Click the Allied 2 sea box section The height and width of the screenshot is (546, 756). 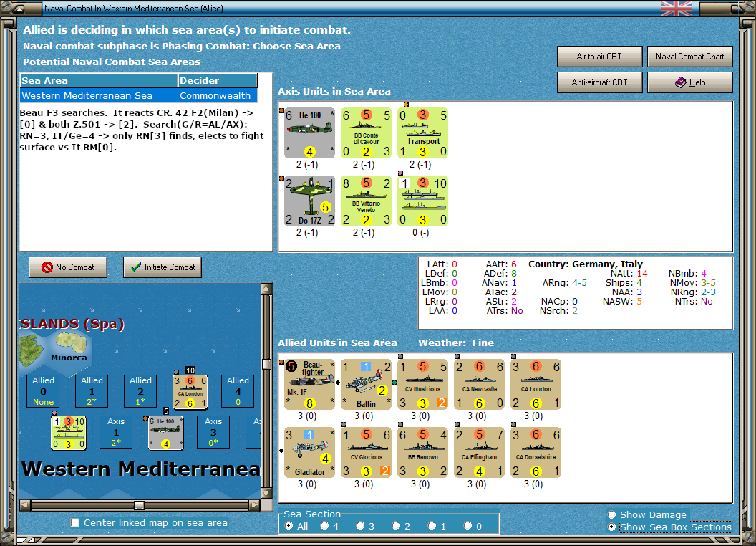(x=140, y=391)
